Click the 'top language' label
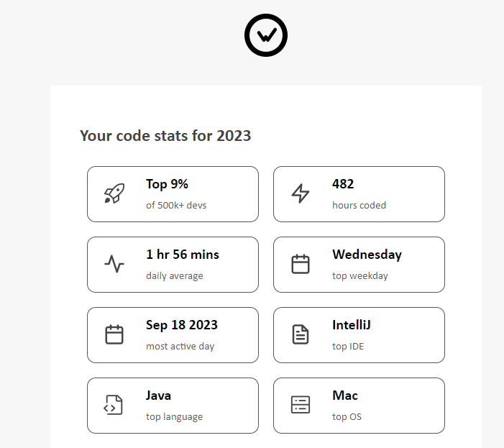The image size is (504, 448). coord(174,416)
